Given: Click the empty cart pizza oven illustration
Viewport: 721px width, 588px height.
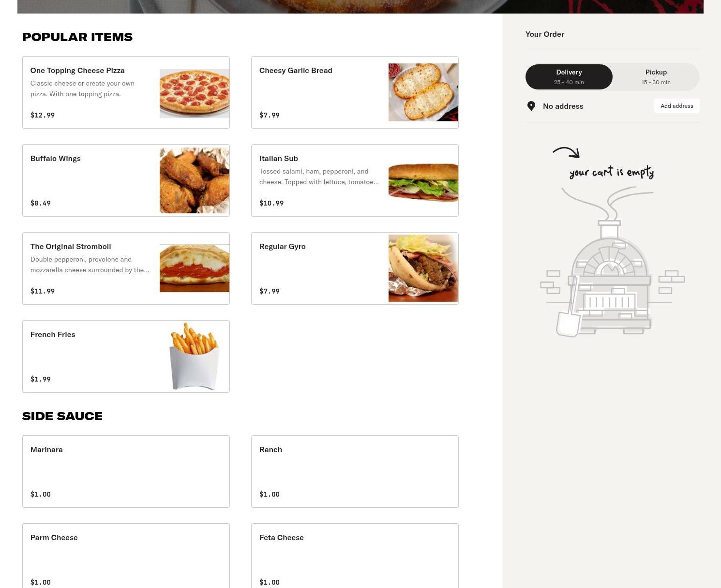Looking at the screenshot, I should (x=612, y=262).
